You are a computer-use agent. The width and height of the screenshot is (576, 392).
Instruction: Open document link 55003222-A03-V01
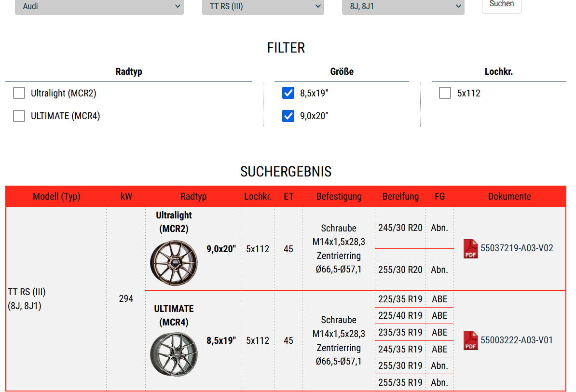tap(517, 340)
